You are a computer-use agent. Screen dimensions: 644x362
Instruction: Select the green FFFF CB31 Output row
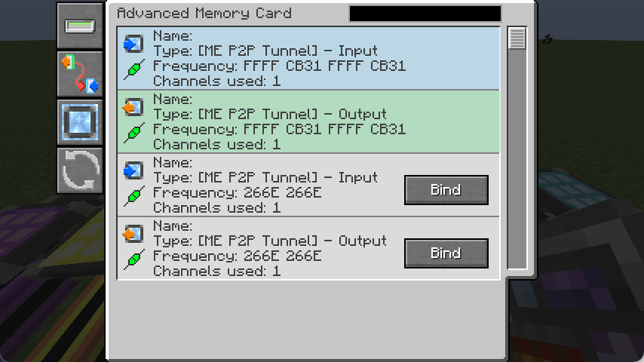308,121
